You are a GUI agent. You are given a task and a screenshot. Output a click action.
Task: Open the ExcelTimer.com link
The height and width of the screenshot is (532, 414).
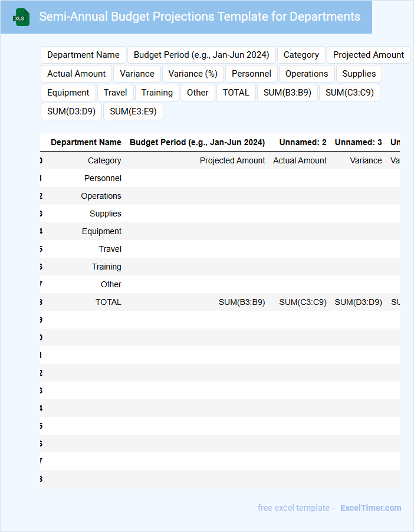click(x=370, y=508)
